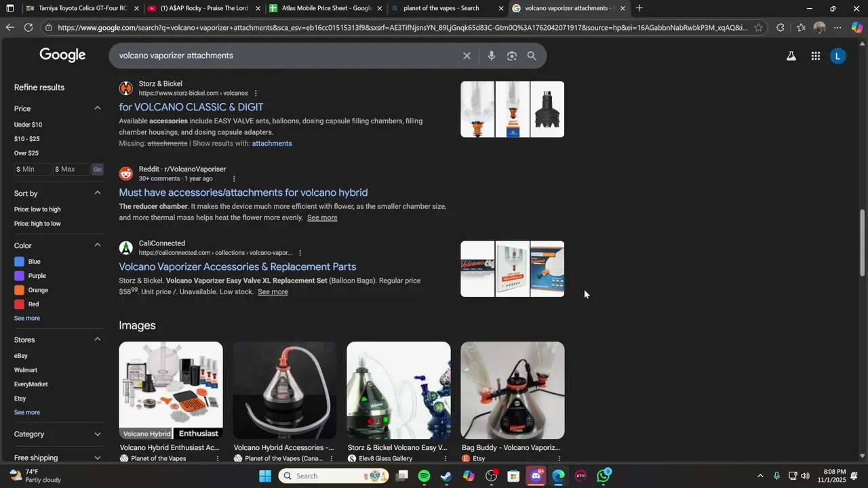Open browser extensions puzzle icon
This screenshot has height=488, width=868.
[x=781, y=28]
